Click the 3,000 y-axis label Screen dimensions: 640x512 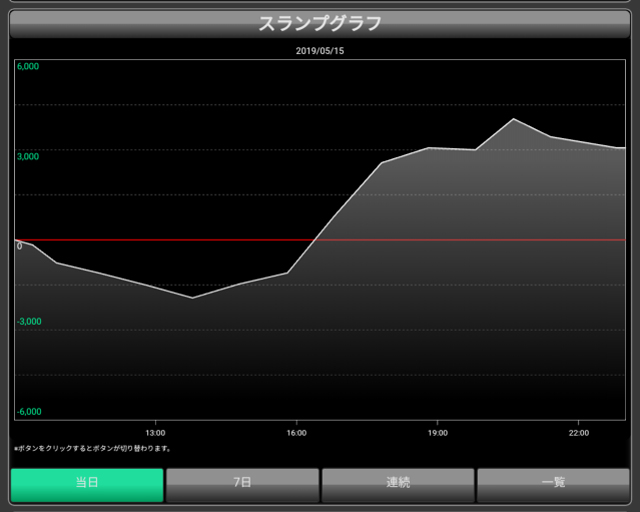[x=28, y=156]
